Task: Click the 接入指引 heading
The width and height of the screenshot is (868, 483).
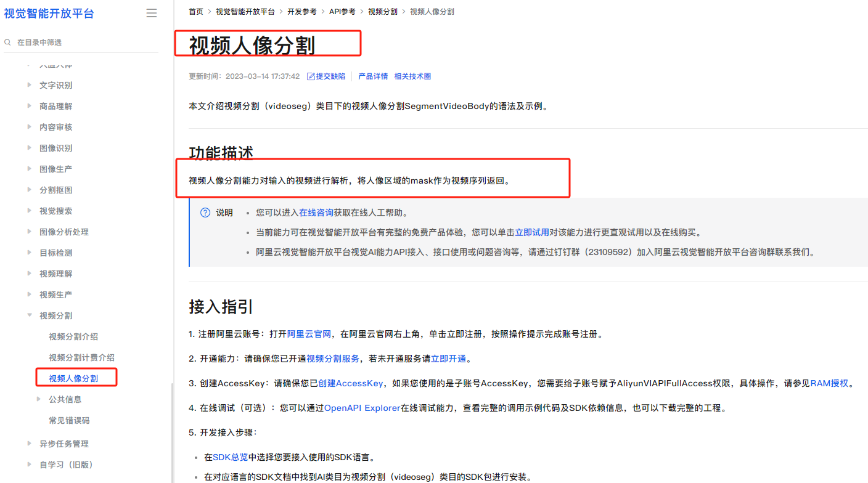Action: (221, 306)
